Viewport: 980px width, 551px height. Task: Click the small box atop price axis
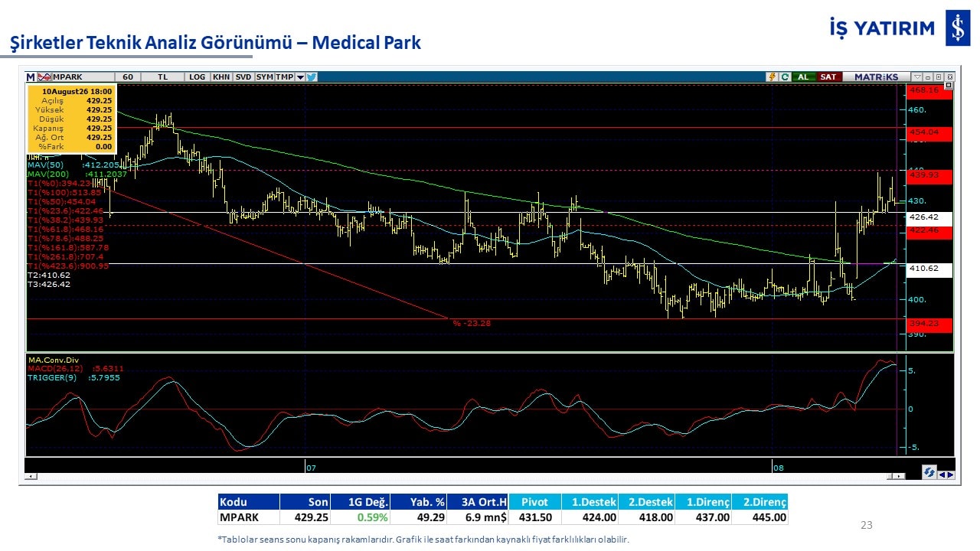[949, 86]
